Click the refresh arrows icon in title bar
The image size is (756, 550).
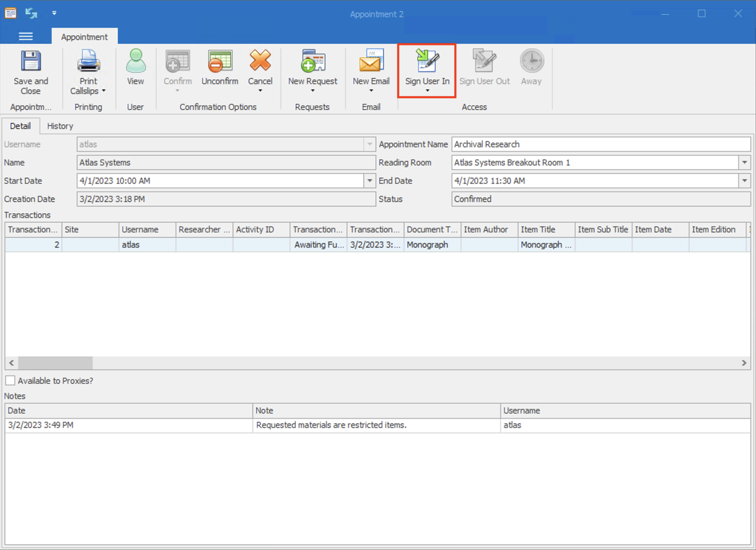click(x=31, y=13)
